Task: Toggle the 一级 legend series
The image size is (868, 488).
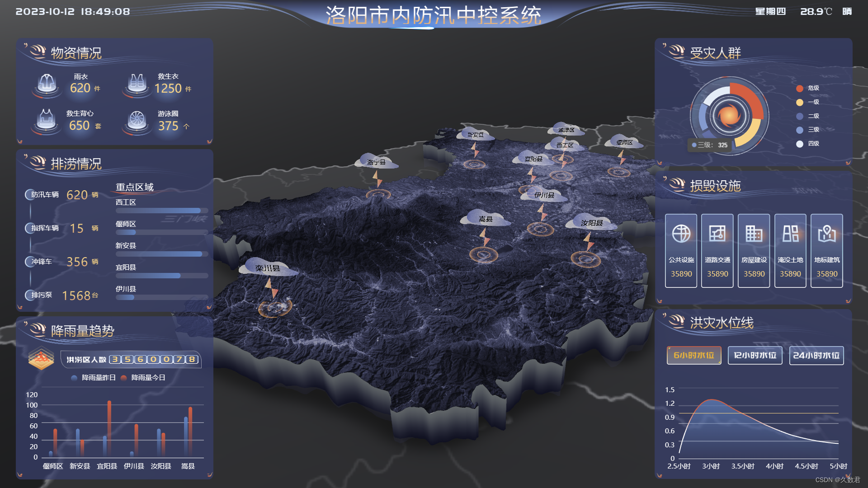Action: (808, 102)
